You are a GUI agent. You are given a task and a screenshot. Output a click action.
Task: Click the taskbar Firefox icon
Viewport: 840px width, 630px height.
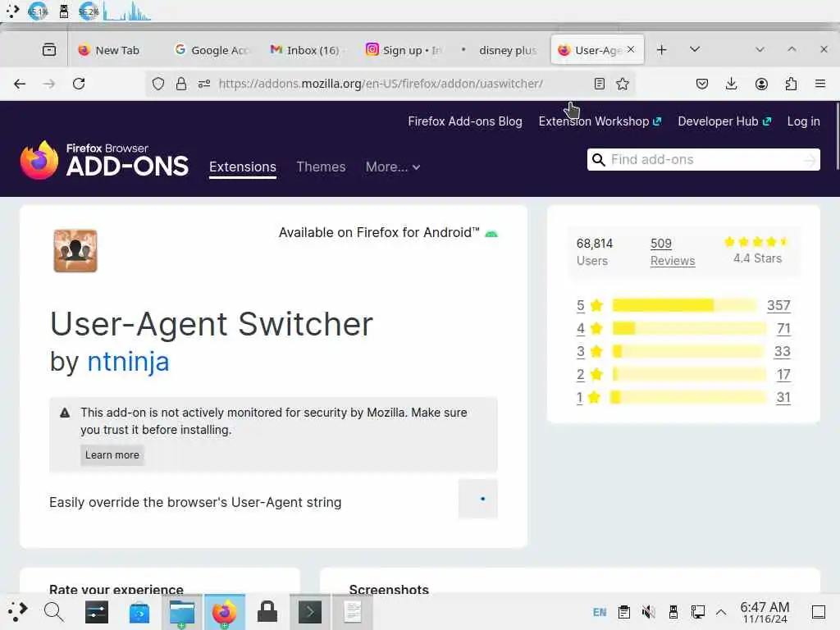(225, 612)
